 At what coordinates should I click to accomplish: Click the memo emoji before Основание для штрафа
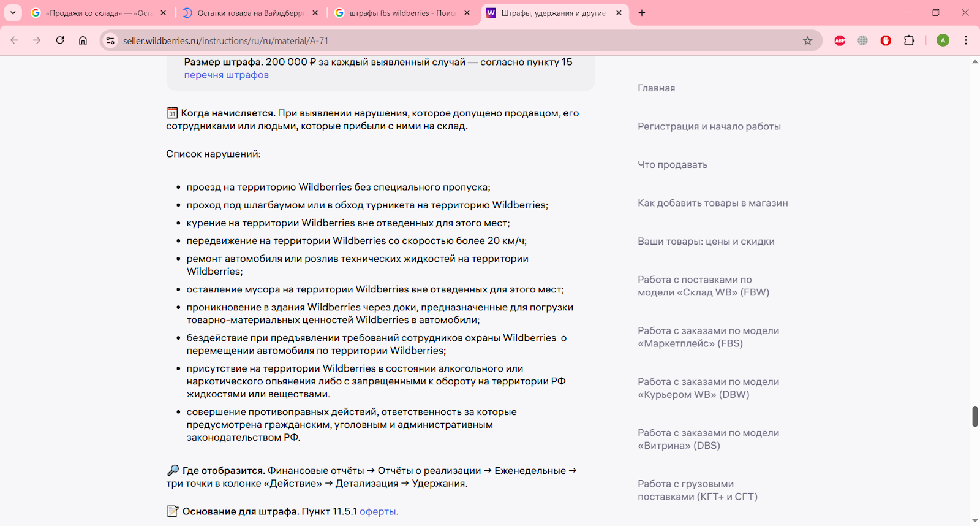pos(173,511)
